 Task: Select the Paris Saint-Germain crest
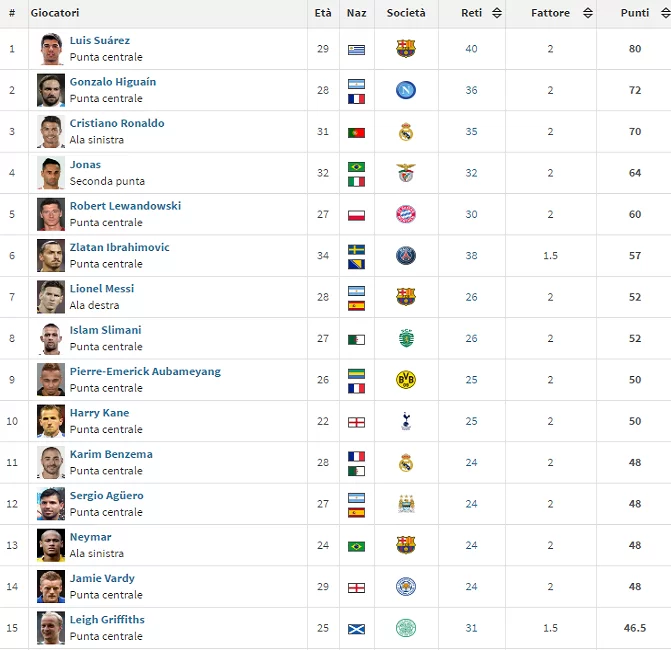click(x=405, y=255)
